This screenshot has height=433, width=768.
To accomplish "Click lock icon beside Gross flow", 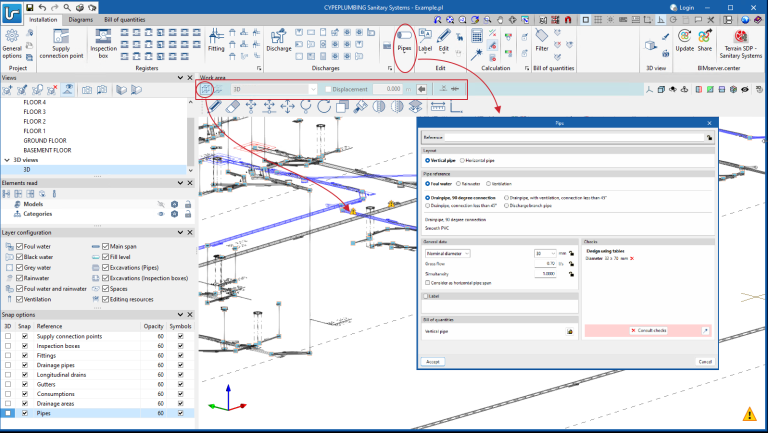I will (571, 264).
